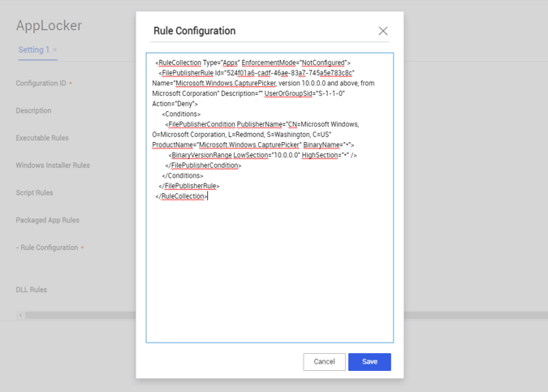Close the Setting 1 tab

click(x=55, y=50)
